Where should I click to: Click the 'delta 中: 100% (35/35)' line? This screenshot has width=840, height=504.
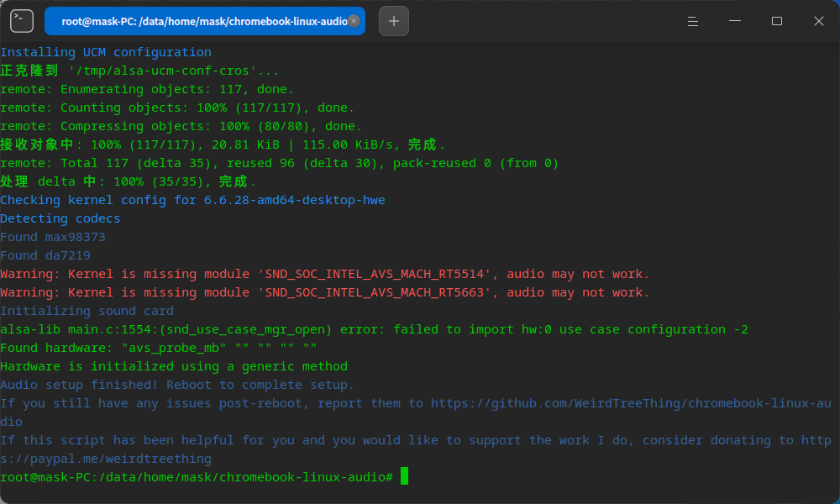[128, 181]
